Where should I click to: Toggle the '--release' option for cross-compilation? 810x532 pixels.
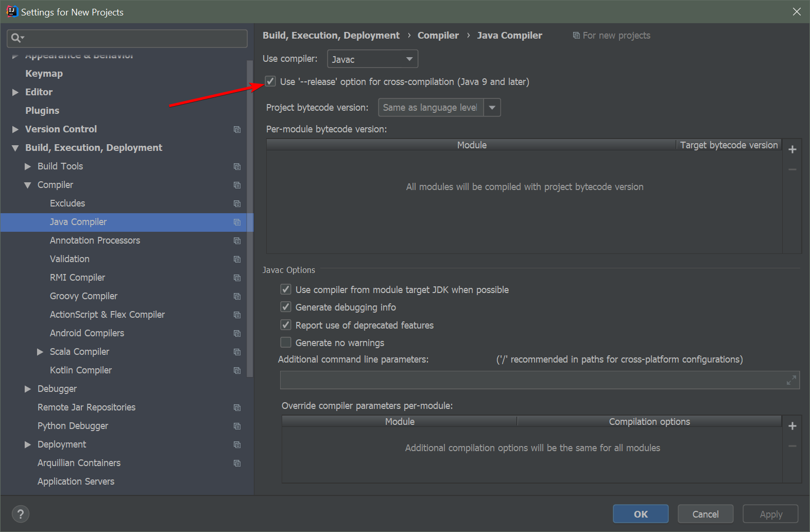click(270, 81)
